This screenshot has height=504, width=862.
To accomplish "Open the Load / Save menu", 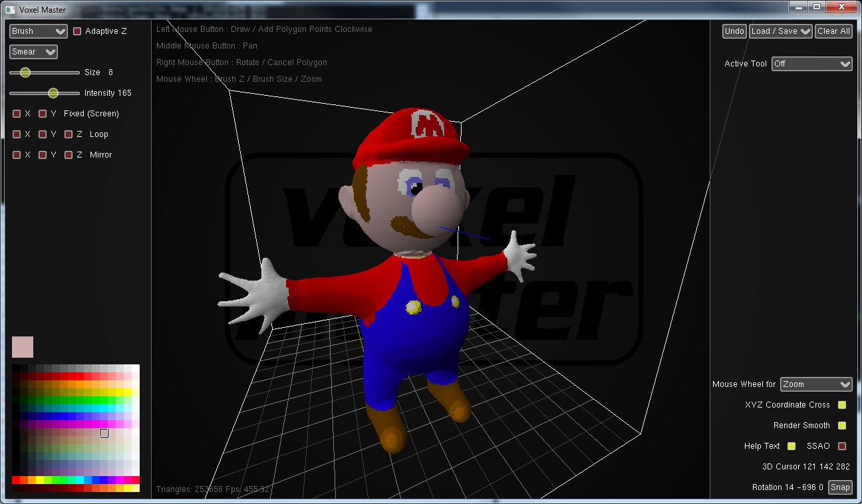I will [780, 31].
